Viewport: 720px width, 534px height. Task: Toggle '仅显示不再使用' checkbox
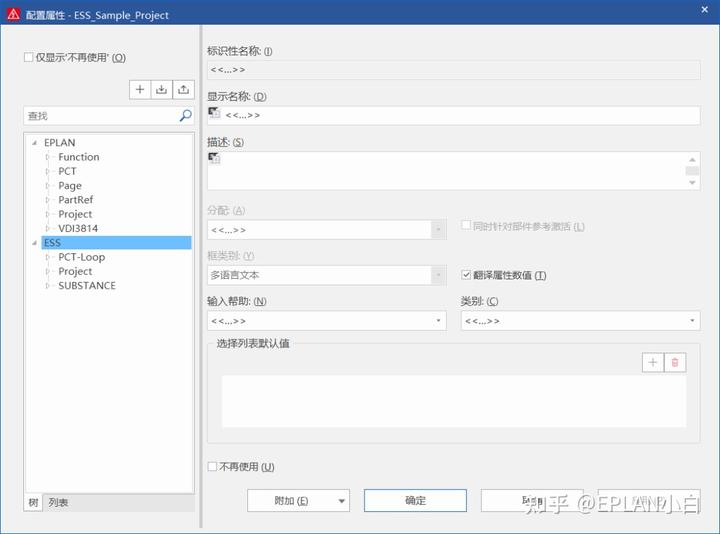[28, 57]
